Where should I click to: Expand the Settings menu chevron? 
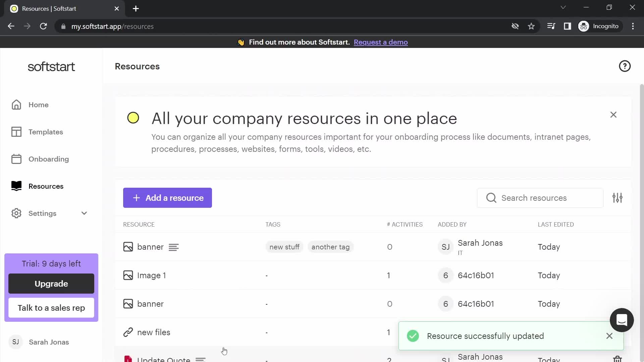click(x=84, y=213)
